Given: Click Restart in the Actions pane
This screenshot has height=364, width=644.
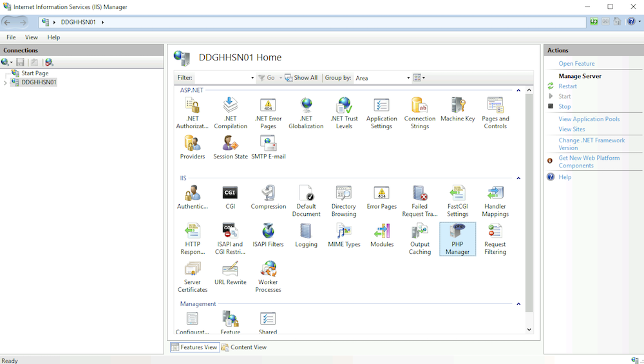Looking at the screenshot, I should [567, 86].
